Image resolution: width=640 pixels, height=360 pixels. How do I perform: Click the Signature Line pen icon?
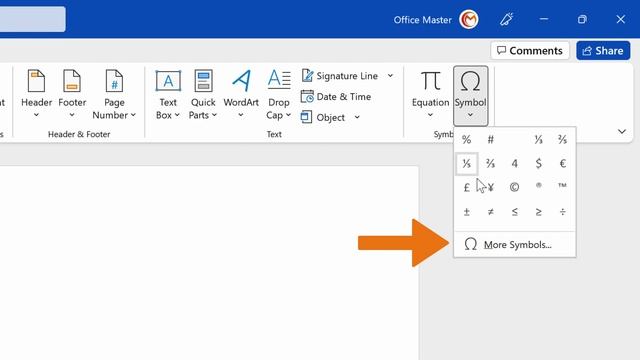click(307, 76)
